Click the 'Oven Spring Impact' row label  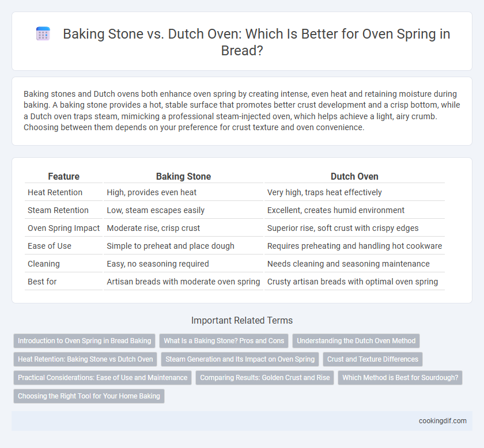pos(63,228)
